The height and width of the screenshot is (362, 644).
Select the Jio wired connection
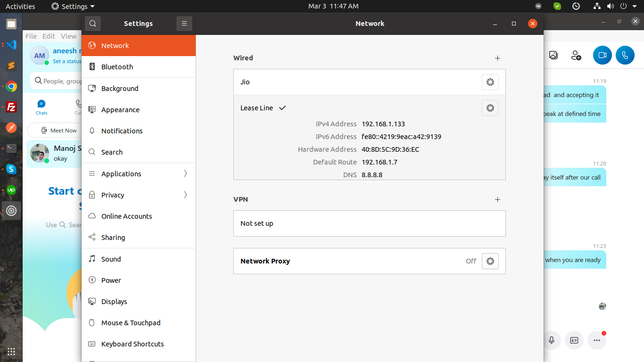tap(354, 82)
